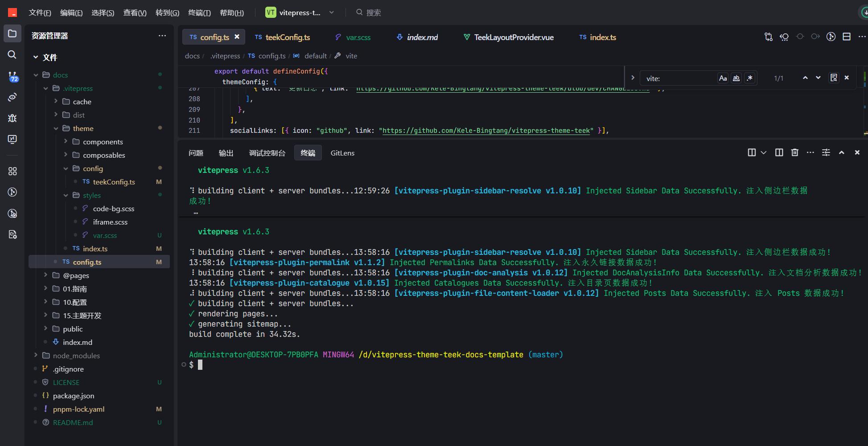Close the config.ts editor tab

pyautogui.click(x=237, y=37)
